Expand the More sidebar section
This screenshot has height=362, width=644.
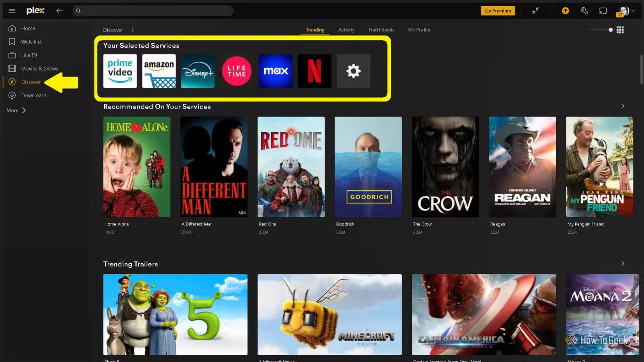coord(16,110)
